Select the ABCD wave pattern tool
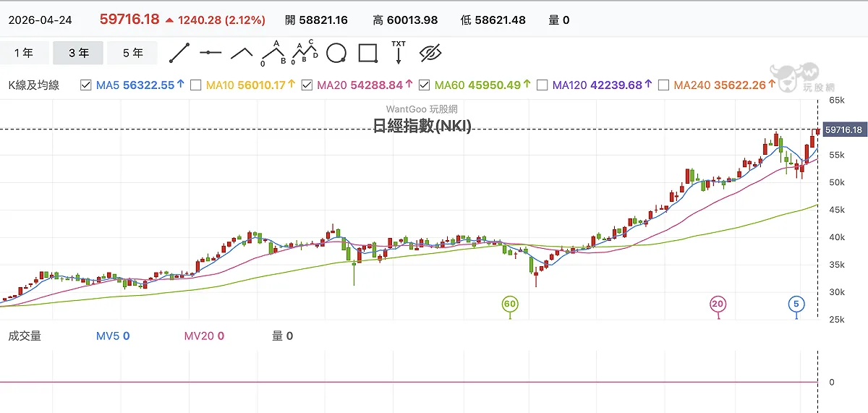 305,53
